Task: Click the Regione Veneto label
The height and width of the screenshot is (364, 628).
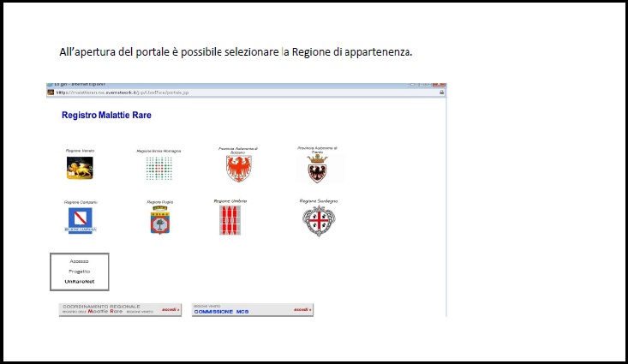Action: pos(80,151)
